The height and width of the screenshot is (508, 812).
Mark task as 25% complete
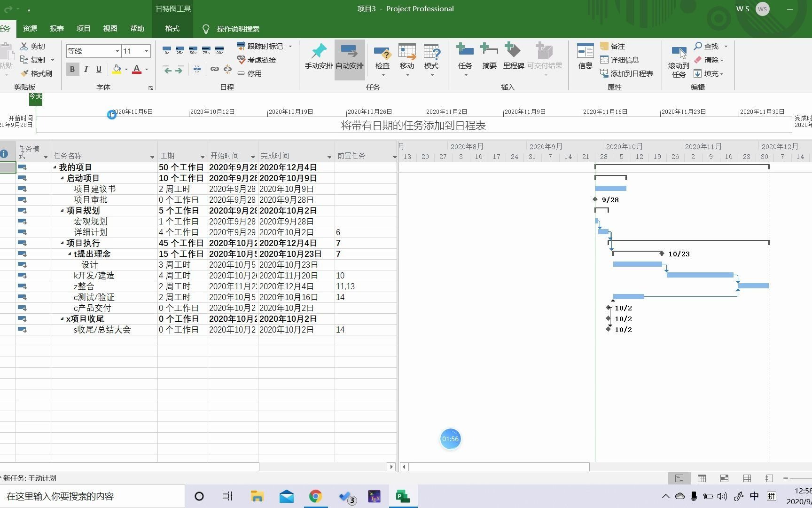(180, 50)
